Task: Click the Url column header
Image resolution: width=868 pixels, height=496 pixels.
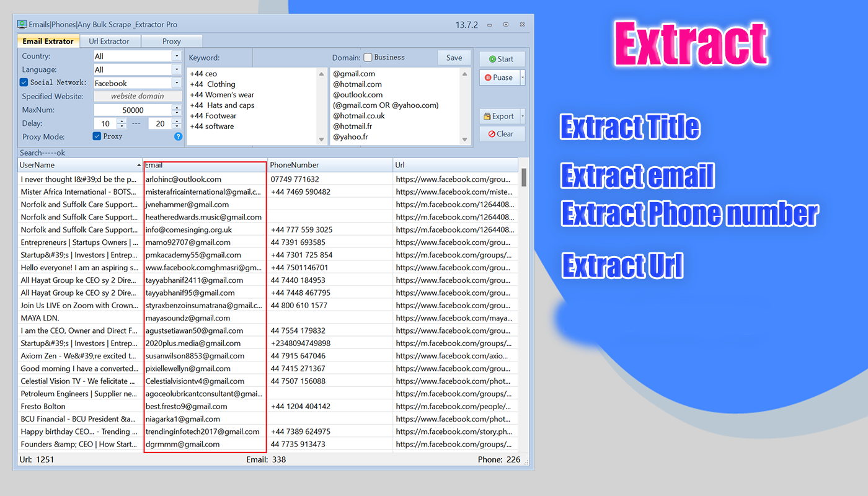Action: [456, 165]
